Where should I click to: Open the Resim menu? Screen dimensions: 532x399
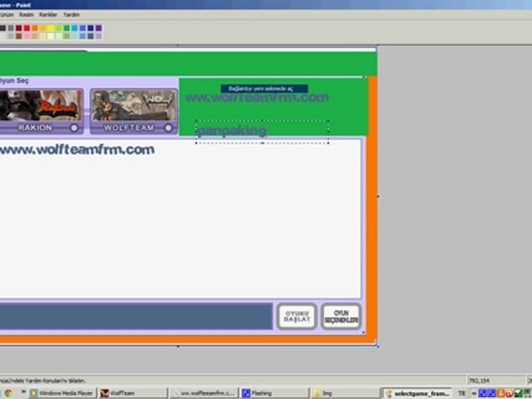(26, 14)
